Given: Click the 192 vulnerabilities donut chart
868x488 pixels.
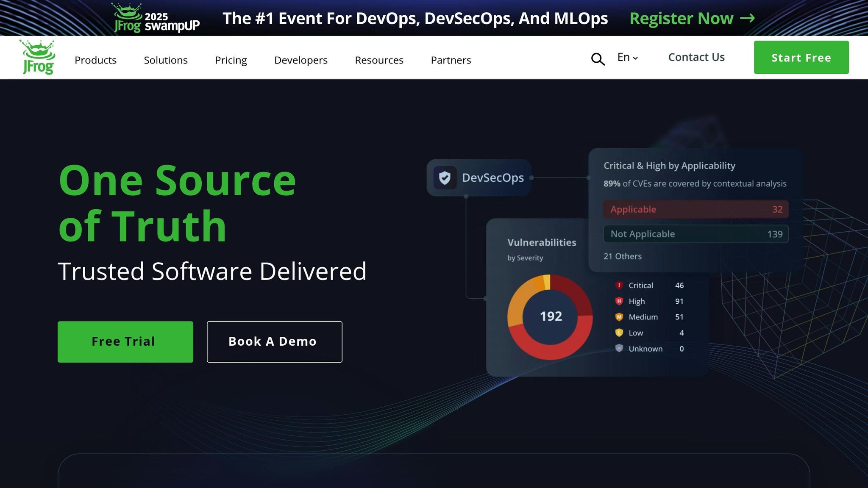Looking at the screenshot, I should click(550, 317).
